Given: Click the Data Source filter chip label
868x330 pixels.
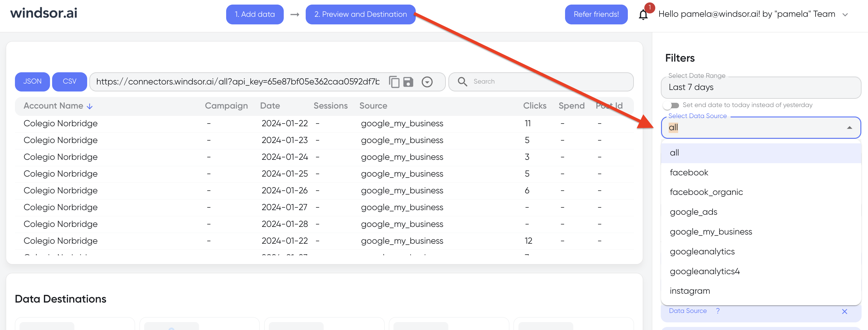Looking at the screenshot, I should click(687, 311).
